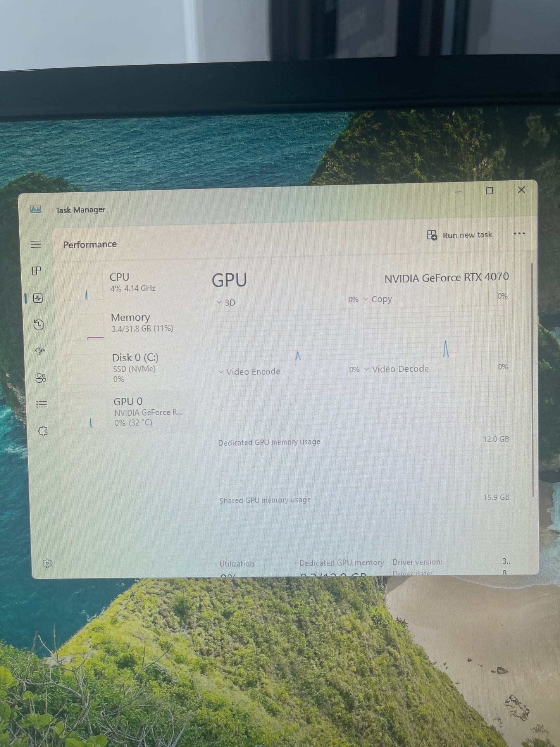Click the NVIDIA GeForce RTX 4070 label
Screen dimensions: 560x747
coord(446,278)
